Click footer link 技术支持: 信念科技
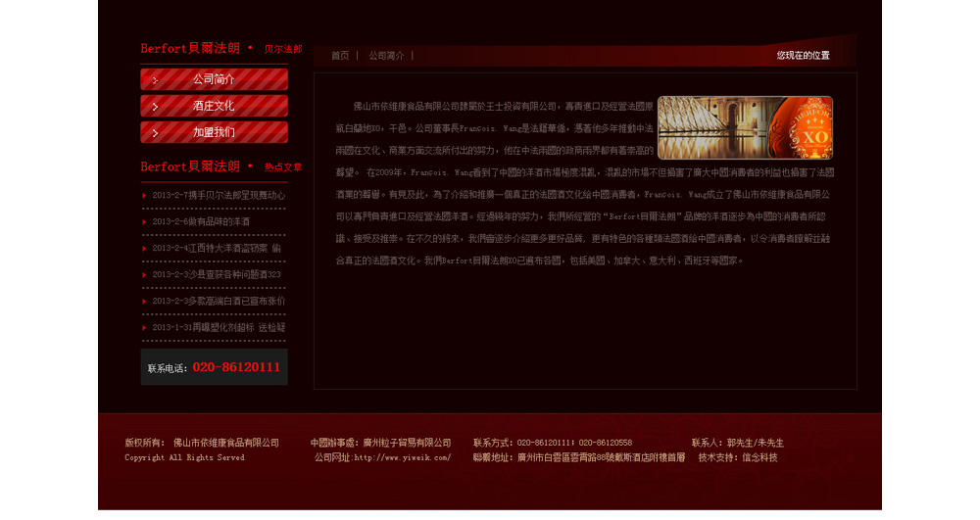 tap(738, 457)
